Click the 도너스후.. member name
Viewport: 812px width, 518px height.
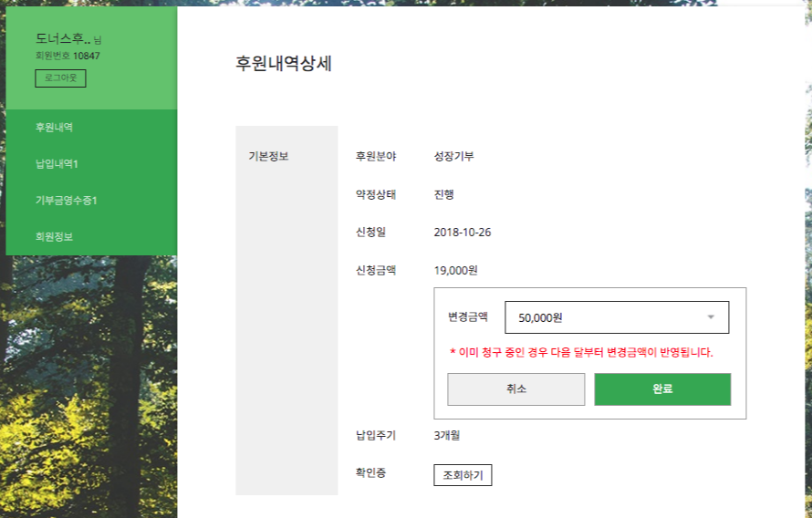coord(63,38)
